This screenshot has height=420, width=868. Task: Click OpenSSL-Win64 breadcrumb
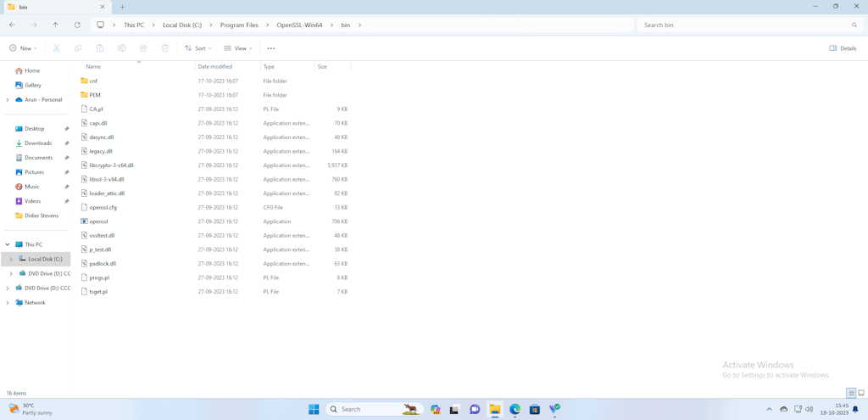[x=299, y=25]
